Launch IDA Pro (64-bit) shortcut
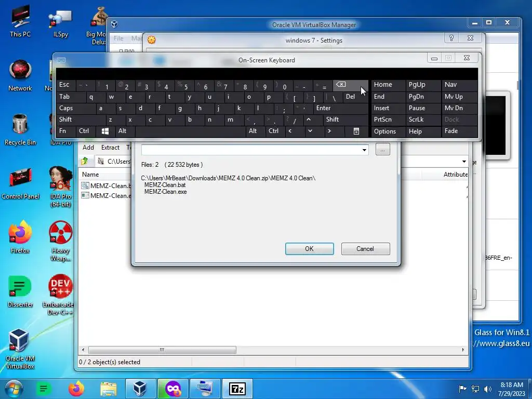 click(61, 187)
